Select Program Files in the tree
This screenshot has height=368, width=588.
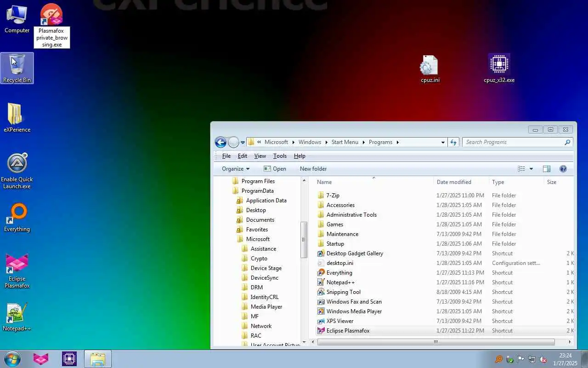pos(258,181)
